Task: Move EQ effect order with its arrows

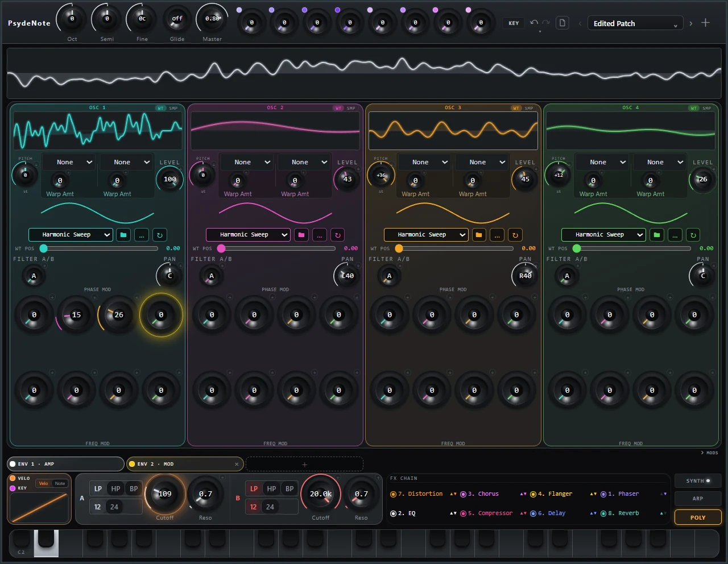Action: (x=453, y=513)
